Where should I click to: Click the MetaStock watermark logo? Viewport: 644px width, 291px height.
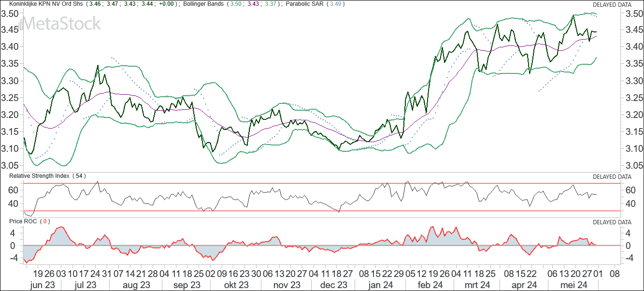point(57,24)
